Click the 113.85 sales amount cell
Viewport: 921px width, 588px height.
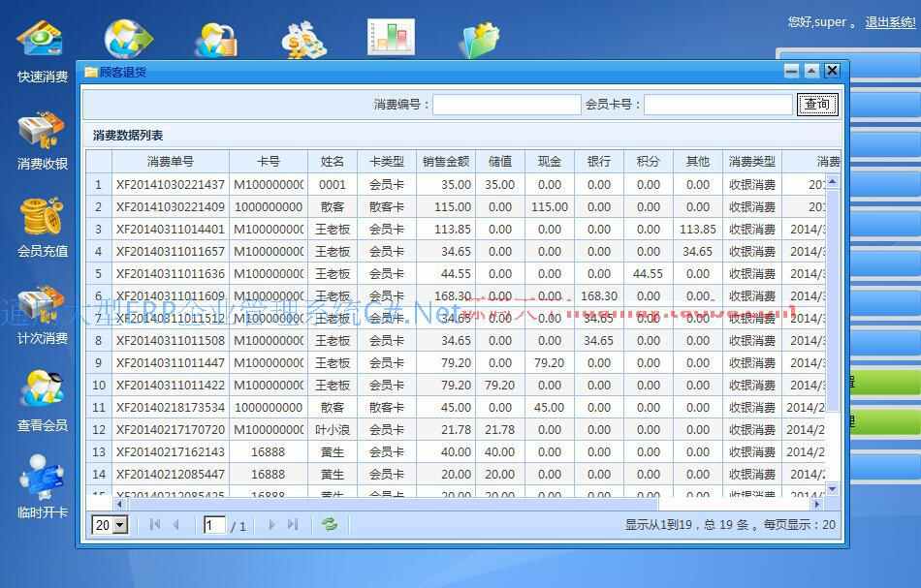click(x=446, y=230)
